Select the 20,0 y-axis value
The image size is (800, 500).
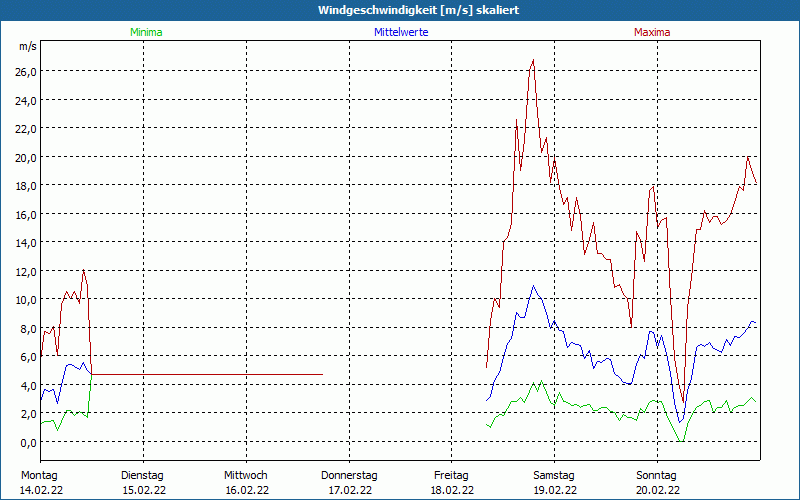click(x=26, y=157)
